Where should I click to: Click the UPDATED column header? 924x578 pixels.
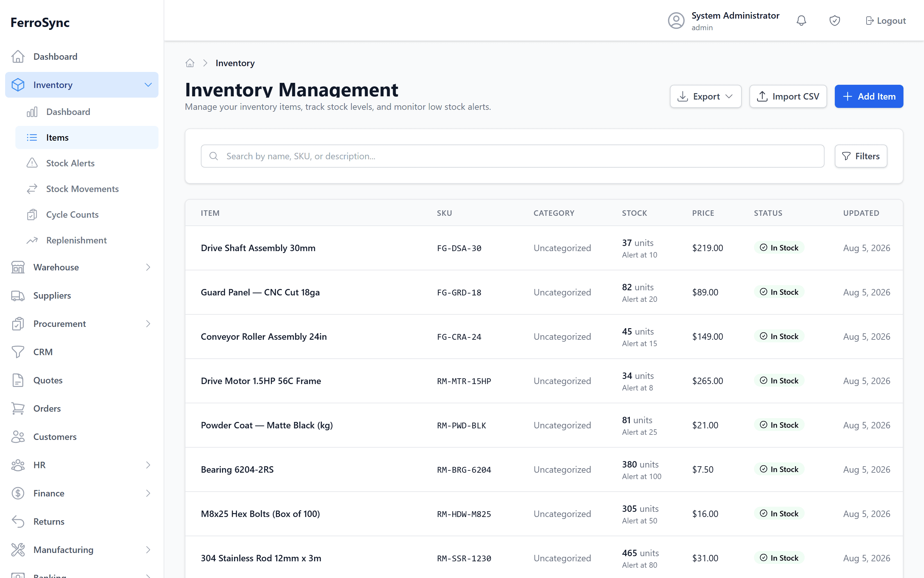(861, 213)
